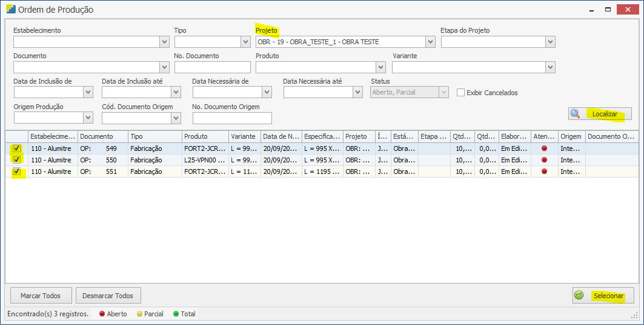Click red status dot for OP 551
The height and width of the screenshot is (326, 644).
point(544,171)
